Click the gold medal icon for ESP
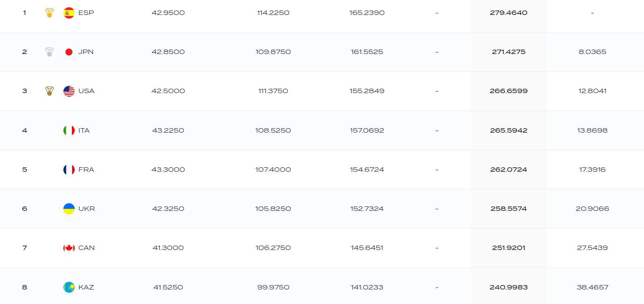 (x=50, y=13)
